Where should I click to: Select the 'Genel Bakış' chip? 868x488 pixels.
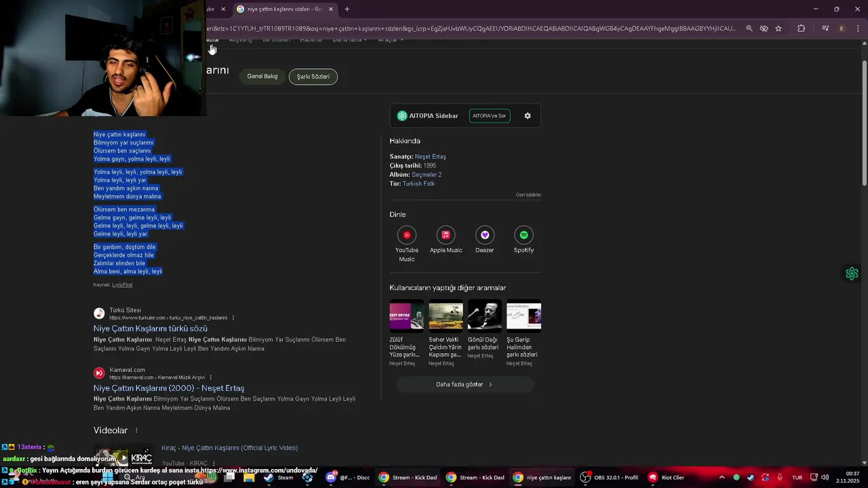tap(262, 77)
